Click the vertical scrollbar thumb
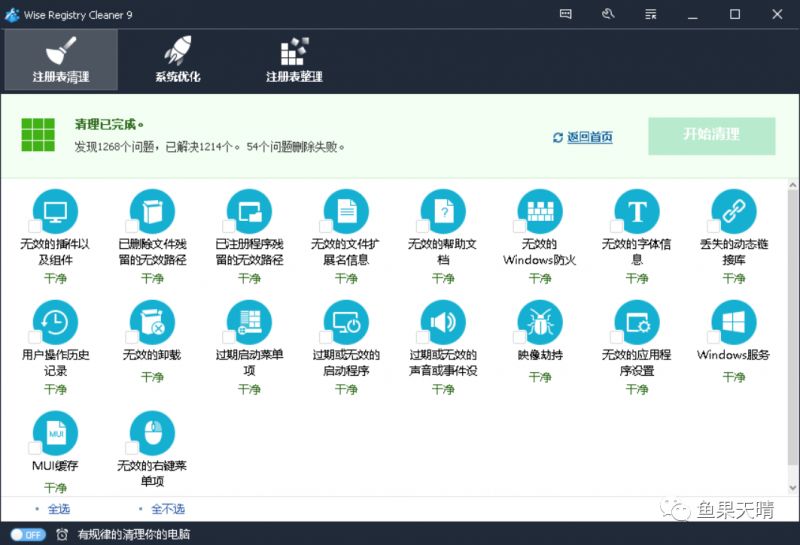This screenshot has height=545, width=800. (792, 328)
